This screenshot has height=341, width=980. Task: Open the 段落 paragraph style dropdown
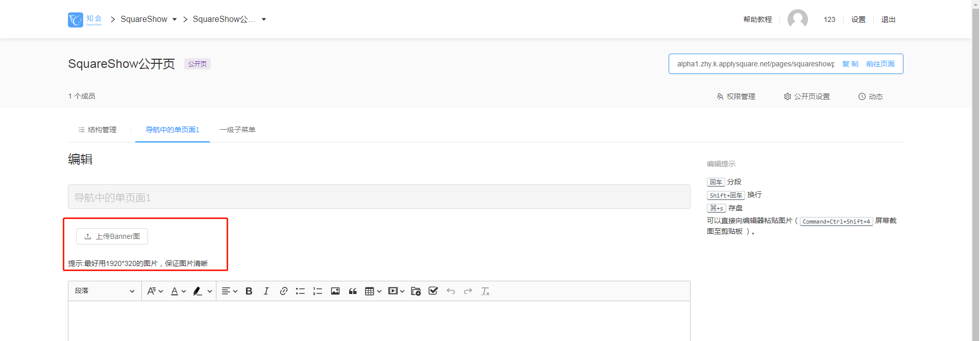pyautogui.click(x=105, y=291)
